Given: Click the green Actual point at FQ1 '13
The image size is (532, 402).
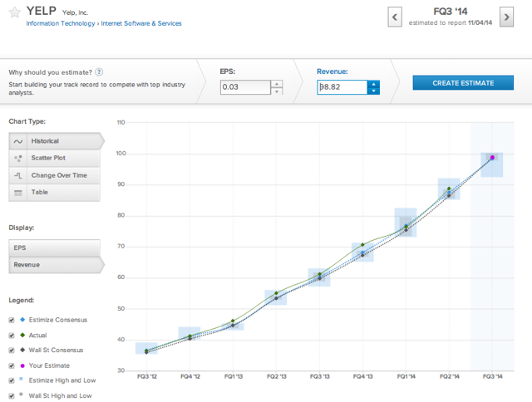Looking at the screenshot, I should (233, 321).
